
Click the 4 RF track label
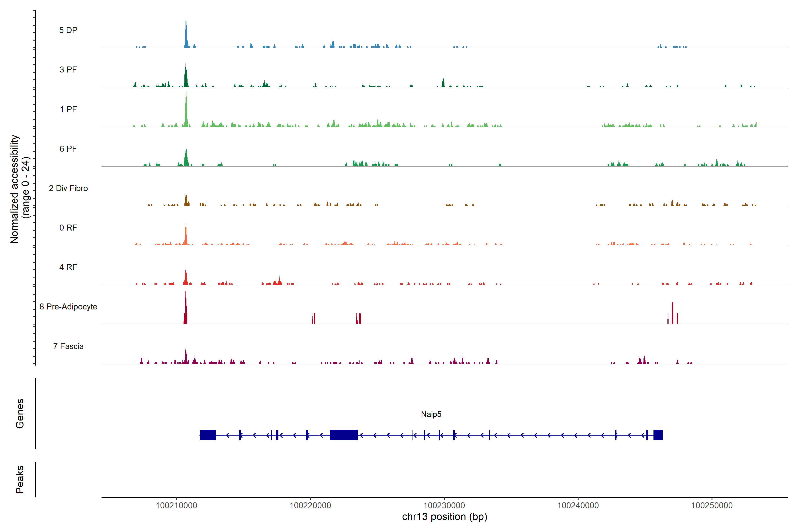coord(68,267)
